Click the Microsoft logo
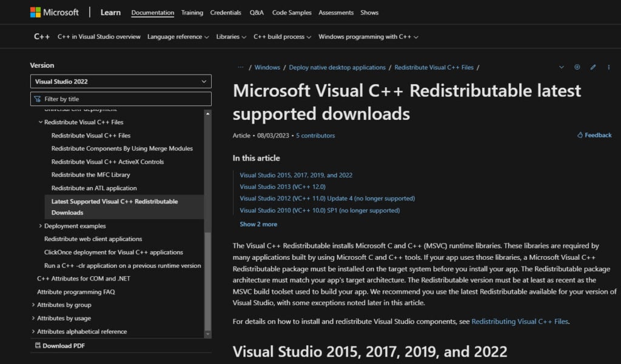The width and height of the screenshot is (621, 364). point(54,12)
